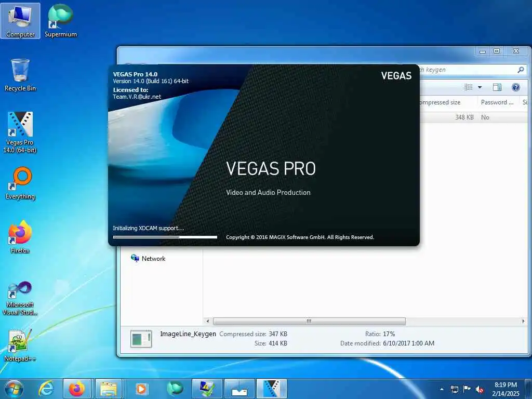Image resolution: width=532 pixels, height=399 pixels.
Task: Open Explorer help question mark icon
Action: pyautogui.click(x=516, y=87)
